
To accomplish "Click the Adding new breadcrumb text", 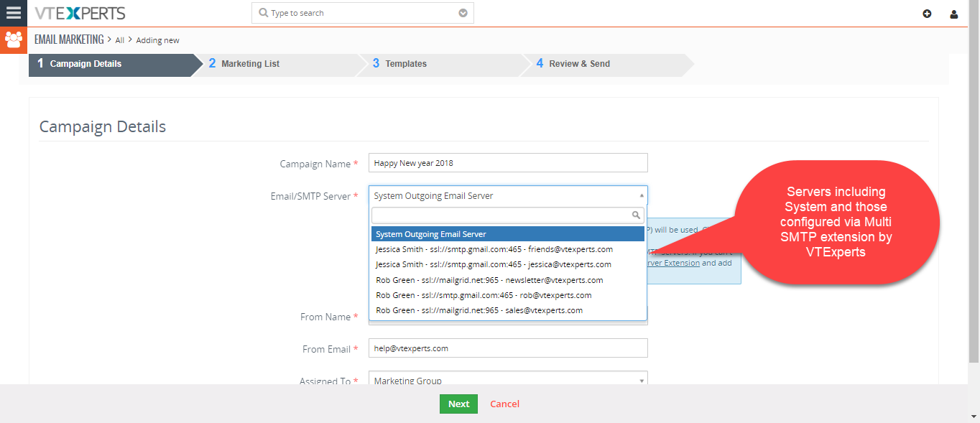I will point(158,40).
